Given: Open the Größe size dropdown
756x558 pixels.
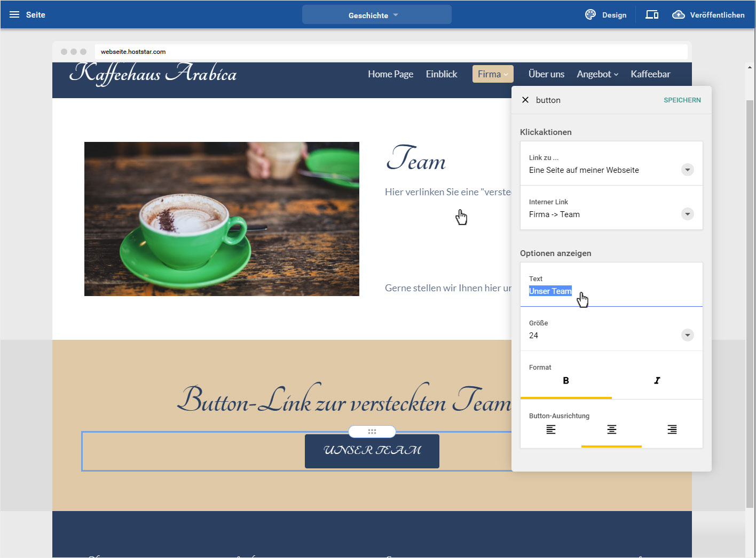Looking at the screenshot, I should [x=688, y=335].
